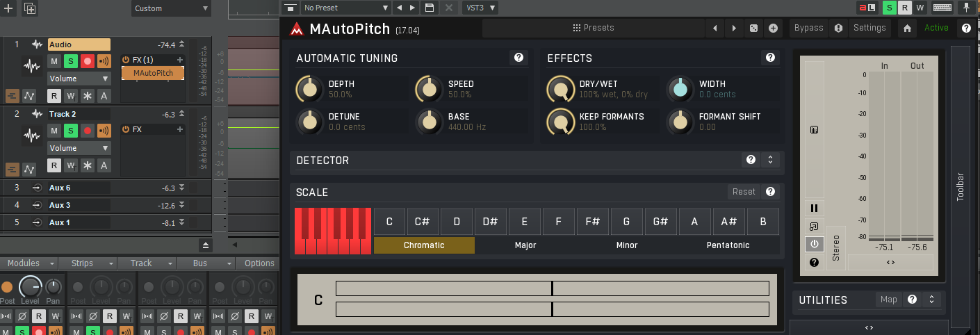Select the MAutoPitch effect in FX rack
This screenshot has width=980, height=335.
click(153, 73)
